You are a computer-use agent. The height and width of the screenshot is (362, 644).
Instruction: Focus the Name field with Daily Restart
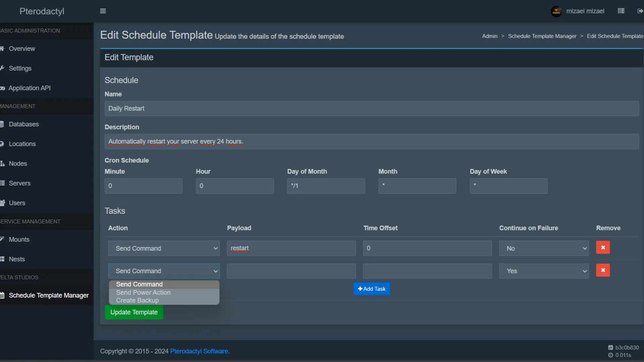tap(372, 109)
